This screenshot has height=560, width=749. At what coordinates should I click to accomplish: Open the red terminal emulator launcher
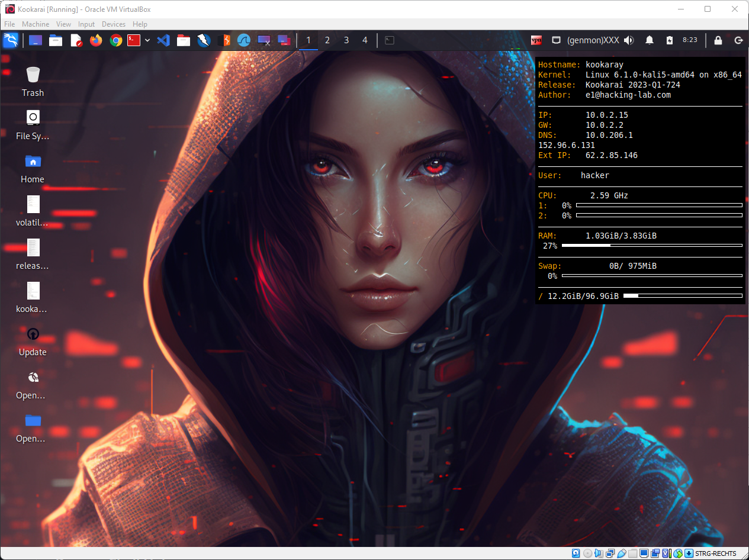point(134,40)
